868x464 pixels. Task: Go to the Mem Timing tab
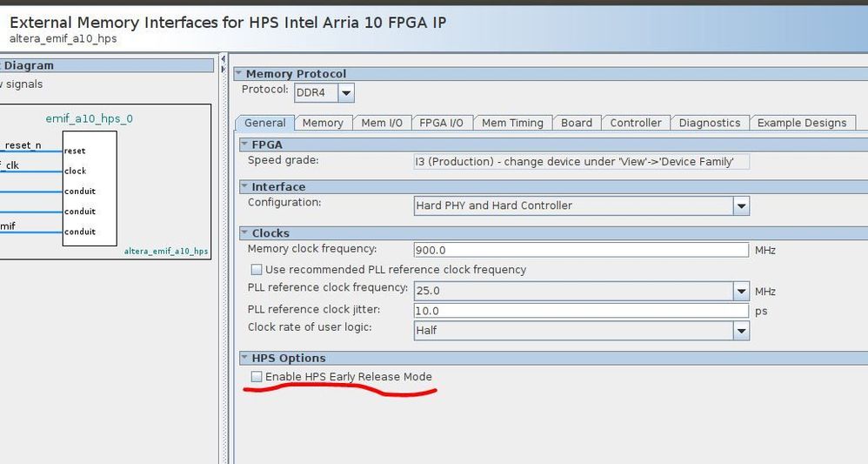[x=512, y=123]
